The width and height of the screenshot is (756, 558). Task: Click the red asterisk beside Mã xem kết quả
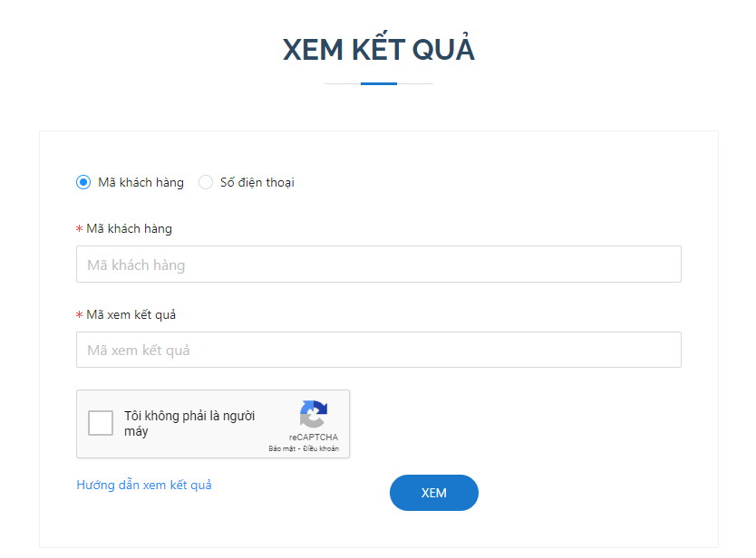79,315
